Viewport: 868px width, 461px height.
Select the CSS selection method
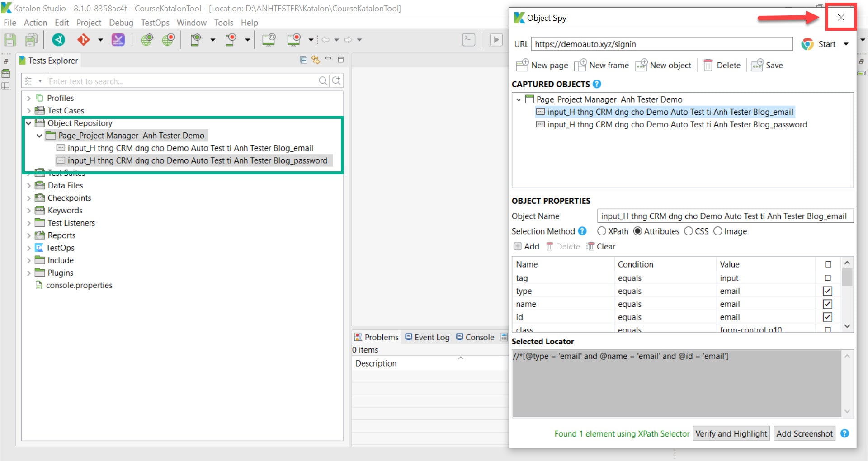tap(688, 231)
